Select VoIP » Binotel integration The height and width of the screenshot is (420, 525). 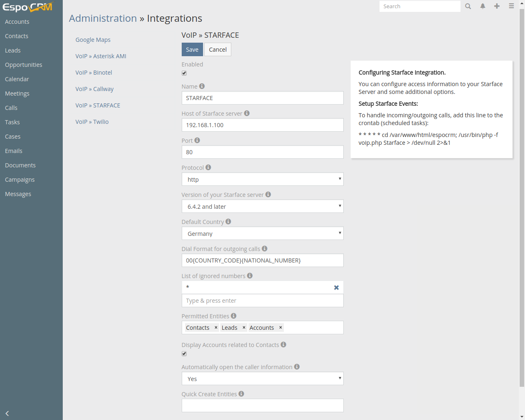point(94,73)
